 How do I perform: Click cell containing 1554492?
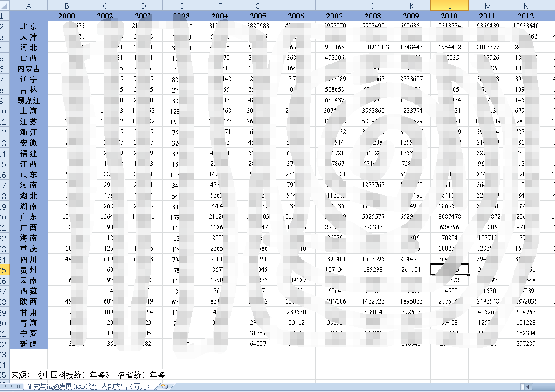pyautogui.click(x=449, y=47)
